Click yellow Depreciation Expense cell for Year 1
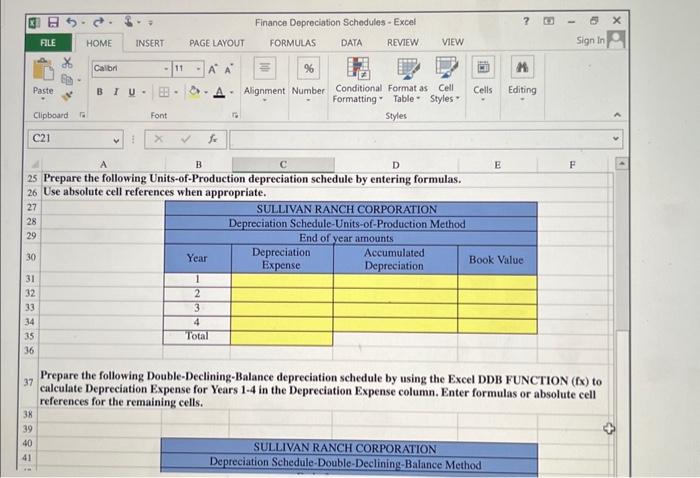 [x=282, y=281]
